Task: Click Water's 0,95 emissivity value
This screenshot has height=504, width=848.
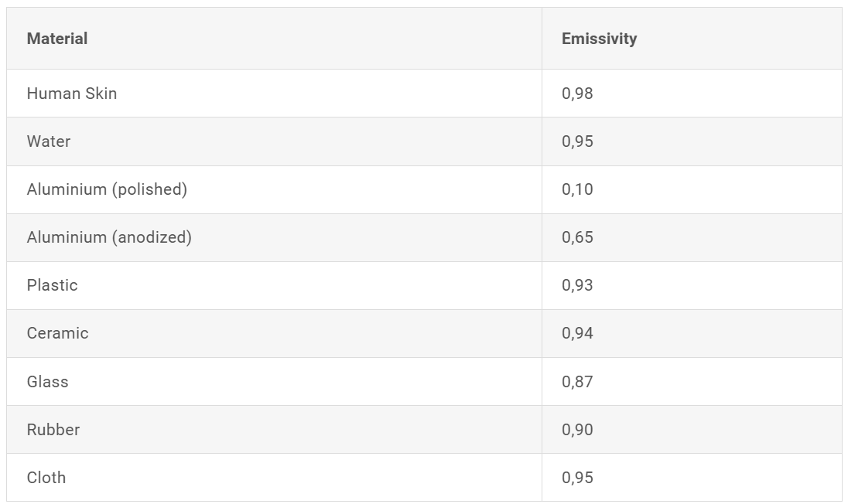Action: pyautogui.click(x=577, y=141)
